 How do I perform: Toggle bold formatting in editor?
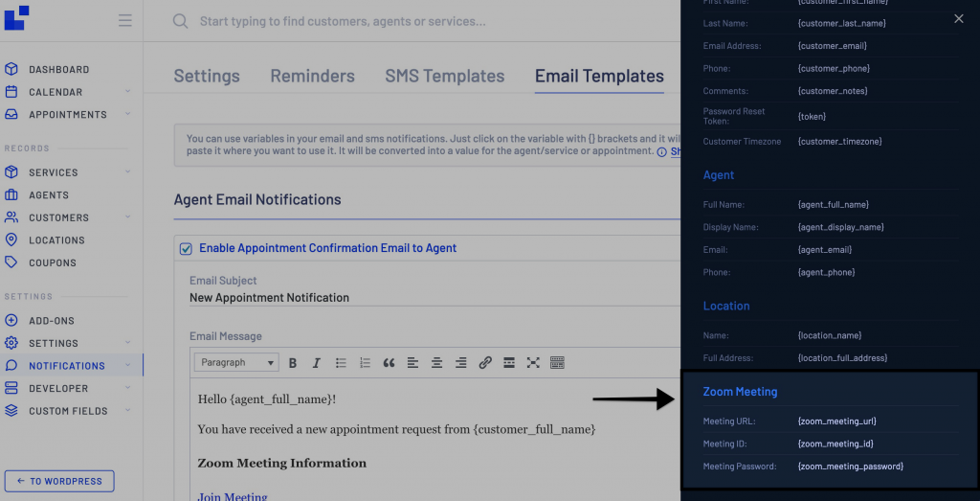tap(292, 363)
